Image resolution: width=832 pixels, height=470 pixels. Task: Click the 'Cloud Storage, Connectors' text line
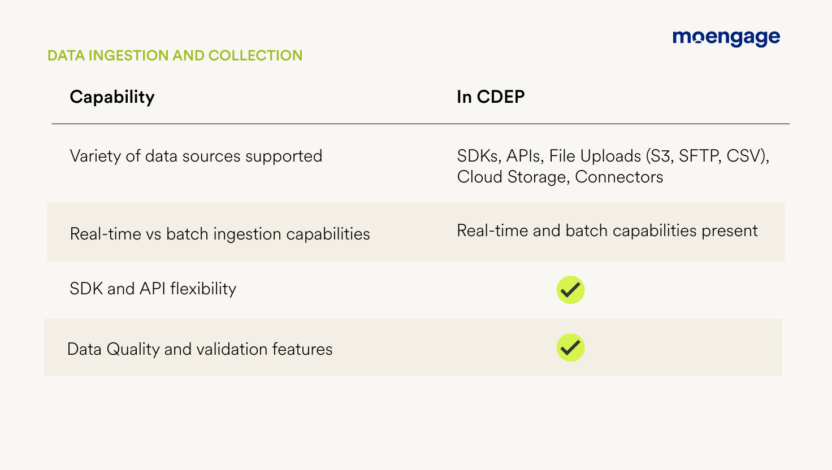pos(560,177)
